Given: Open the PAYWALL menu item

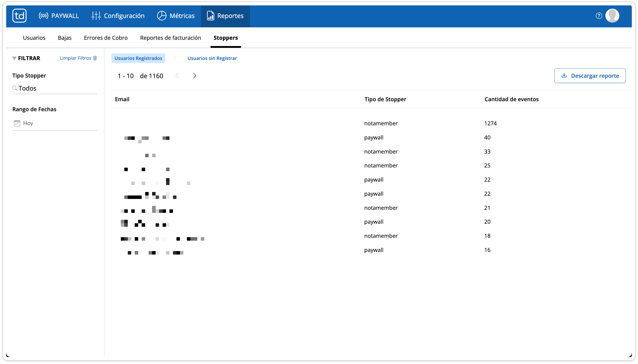Looking at the screenshot, I should tap(59, 16).
